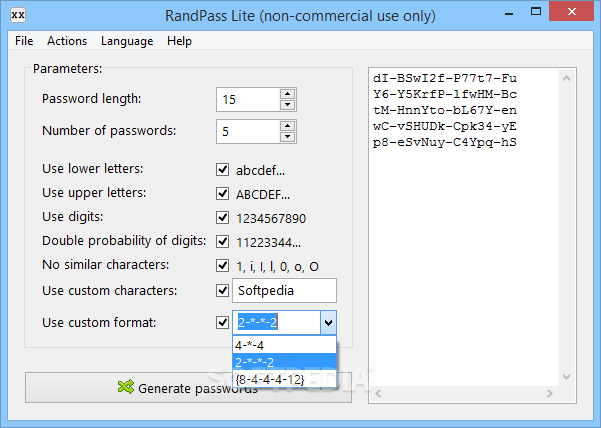
Task: Click the horizontal scroll left arrow
Action: point(378,394)
